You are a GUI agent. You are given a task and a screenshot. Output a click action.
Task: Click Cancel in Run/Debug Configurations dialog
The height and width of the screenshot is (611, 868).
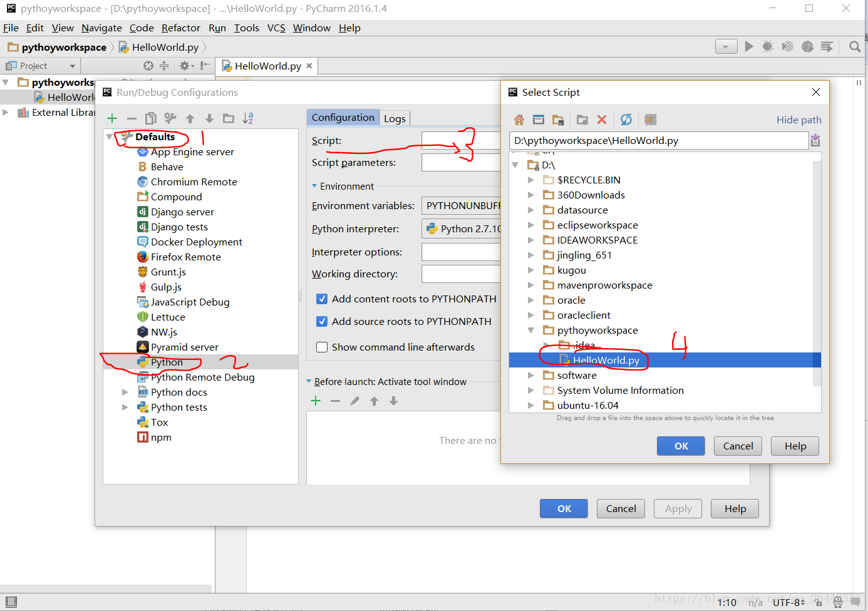pos(621,509)
